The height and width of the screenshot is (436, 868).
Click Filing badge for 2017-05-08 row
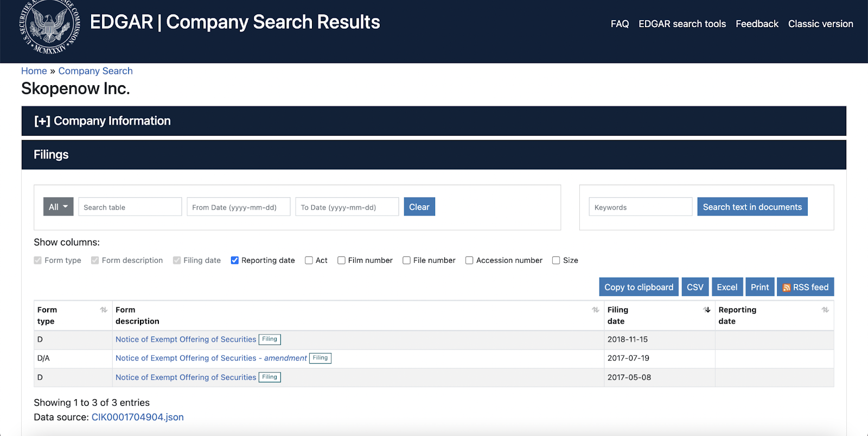[270, 377]
